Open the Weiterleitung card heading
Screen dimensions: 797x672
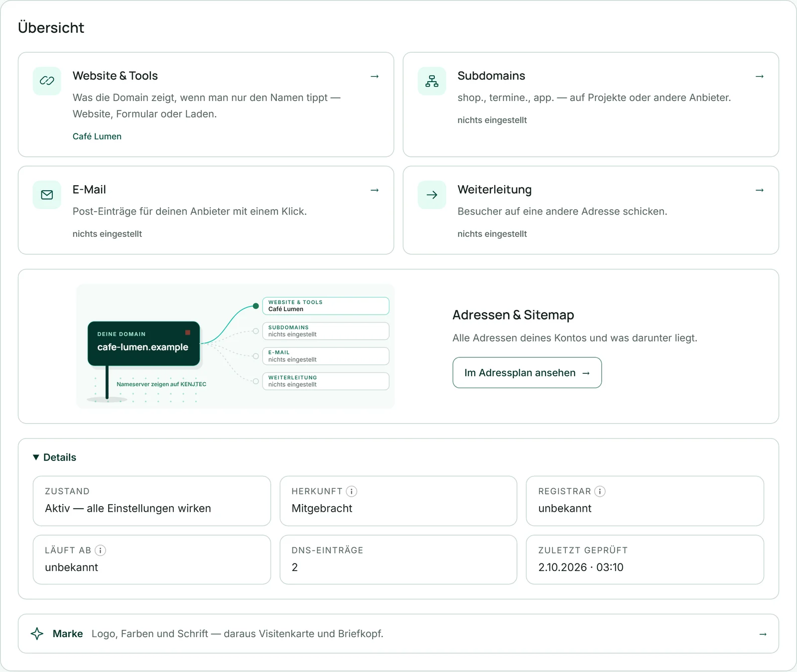495,190
